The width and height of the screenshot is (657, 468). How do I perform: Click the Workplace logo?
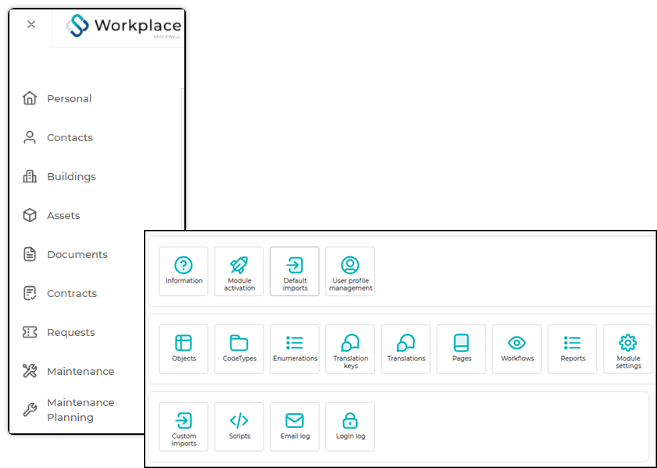click(124, 26)
